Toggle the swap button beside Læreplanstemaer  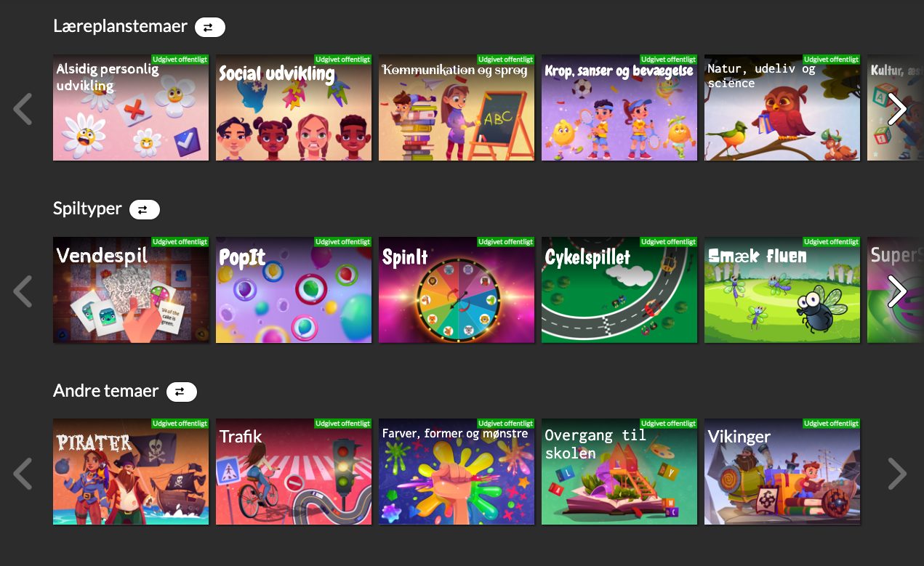pyautogui.click(x=209, y=28)
